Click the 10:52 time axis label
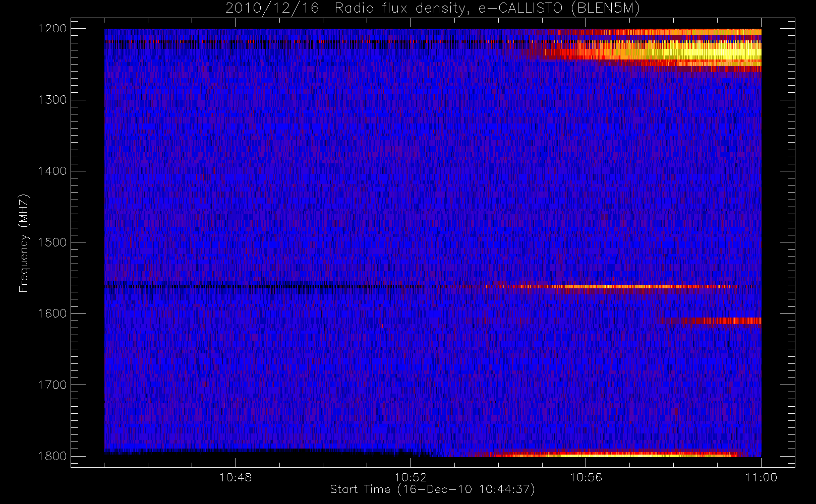This screenshot has width=816, height=504. tap(411, 477)
